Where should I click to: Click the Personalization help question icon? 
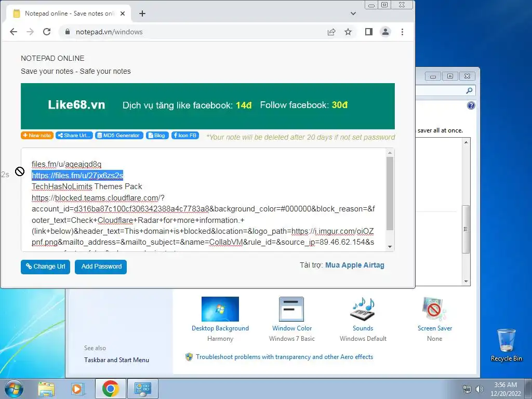pyautogui.click(x=471, y=105)
